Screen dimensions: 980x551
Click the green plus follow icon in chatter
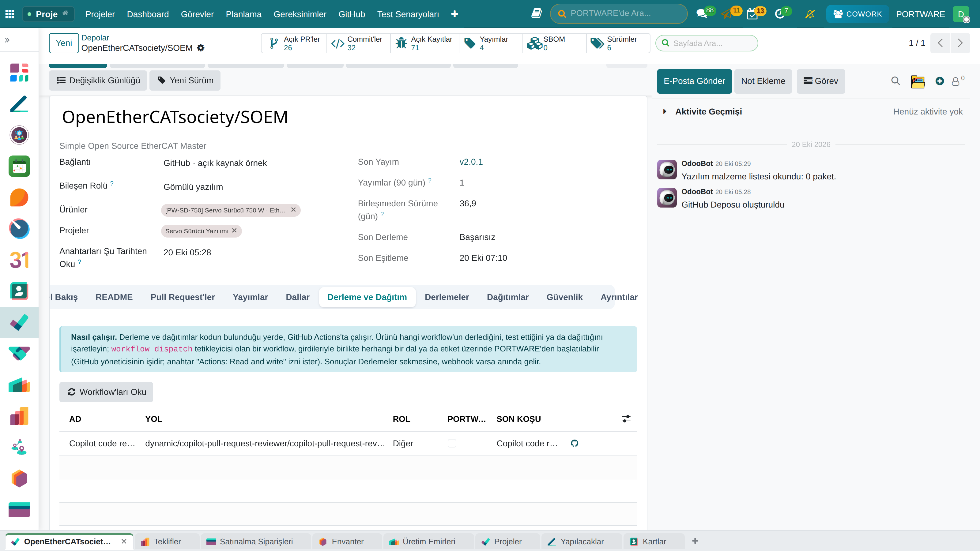point(940,81)
